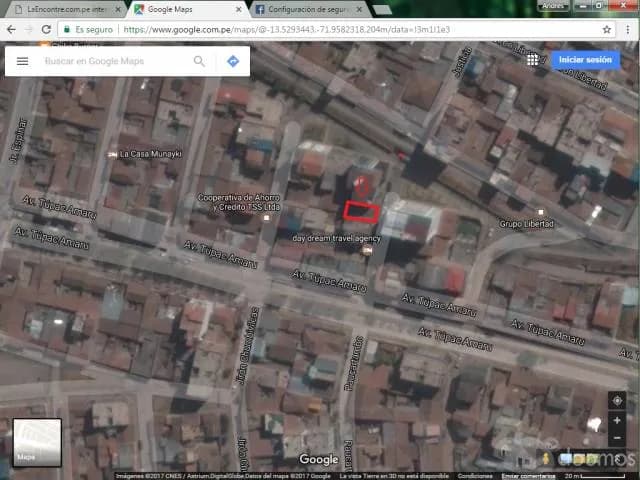Screen dimensions: 640x480
Task: Close the Configuracion de seguridad tab
Action: (359, 9)
